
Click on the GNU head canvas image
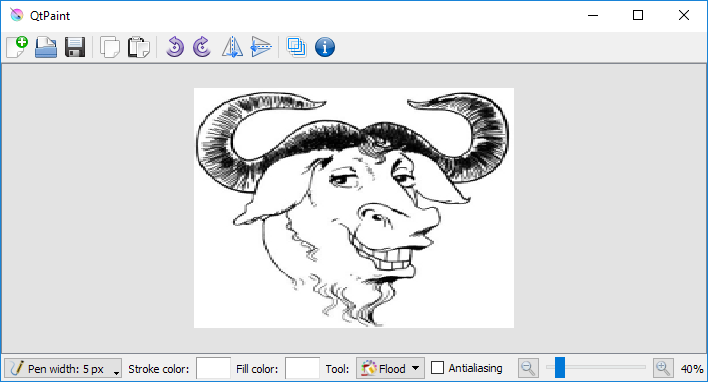tap(354, 208)
